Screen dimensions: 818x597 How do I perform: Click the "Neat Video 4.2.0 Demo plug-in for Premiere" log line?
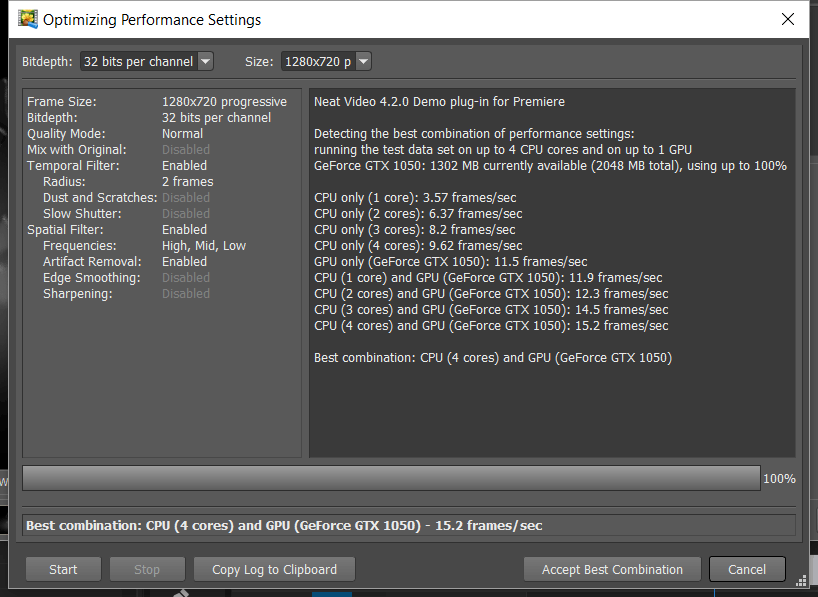click(439, 102)
